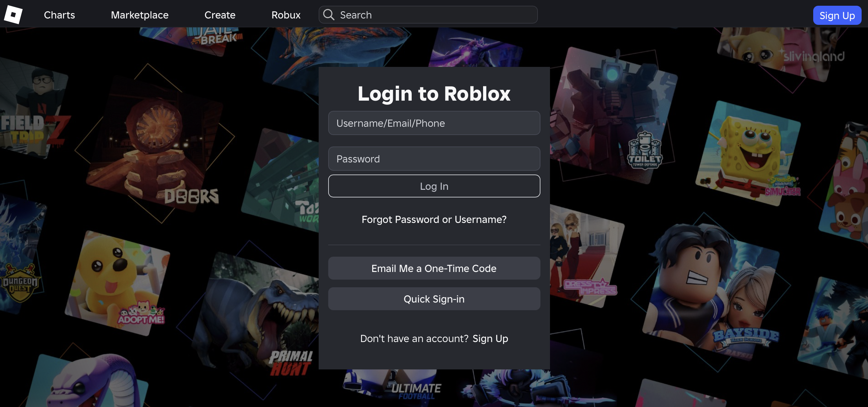This screenshot has height=407, width=868.
Task: Select Quick Sign-in
Action: tap(434, 299)
